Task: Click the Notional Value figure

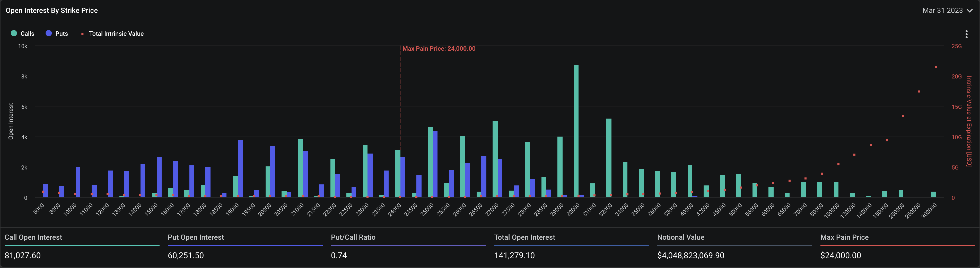Action: (690, 255)
